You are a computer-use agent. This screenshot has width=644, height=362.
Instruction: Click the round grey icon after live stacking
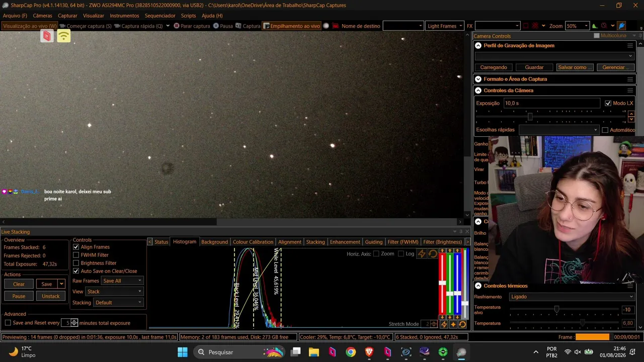click(326, 26)
